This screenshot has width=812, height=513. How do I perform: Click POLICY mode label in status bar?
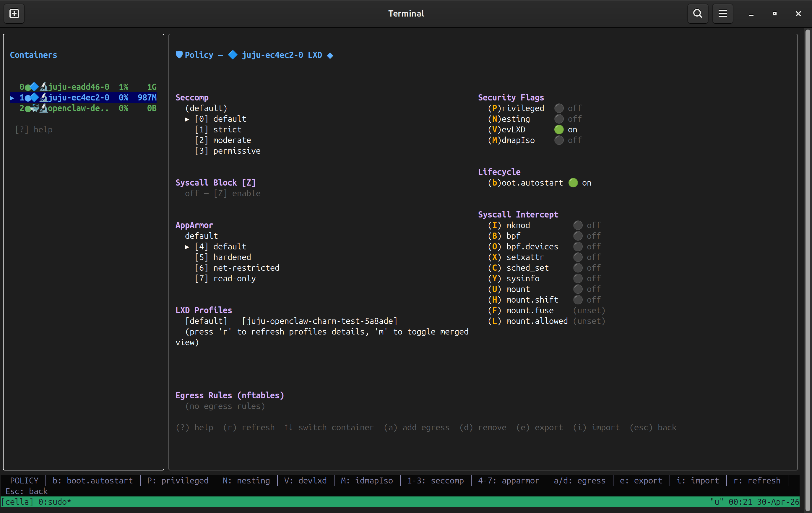point(24,480)
